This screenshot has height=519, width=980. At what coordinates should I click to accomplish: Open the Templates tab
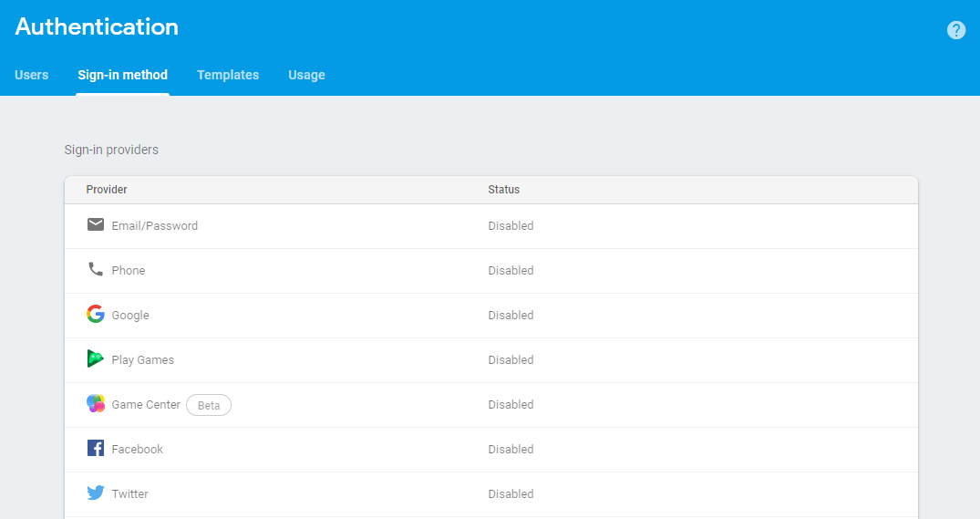coord(228,75)
